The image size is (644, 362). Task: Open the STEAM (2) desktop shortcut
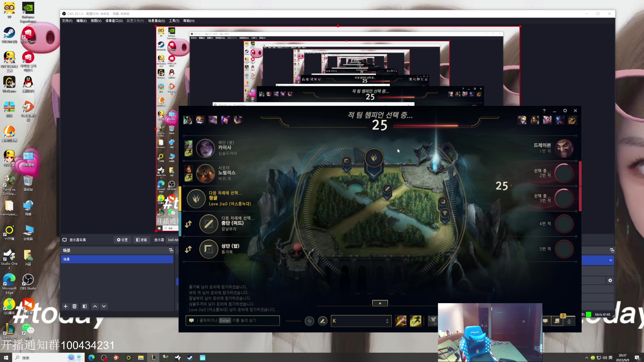(x=9, y=35)
